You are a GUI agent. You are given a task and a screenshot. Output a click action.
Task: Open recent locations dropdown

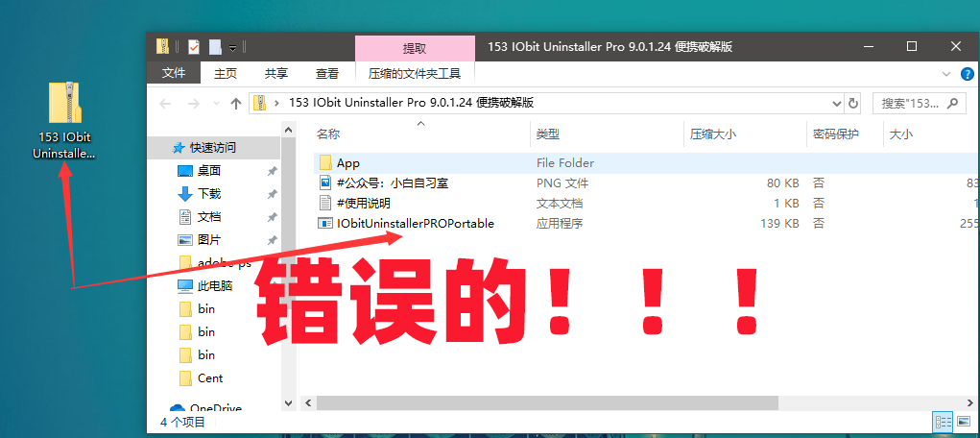(x=216, y=104)
